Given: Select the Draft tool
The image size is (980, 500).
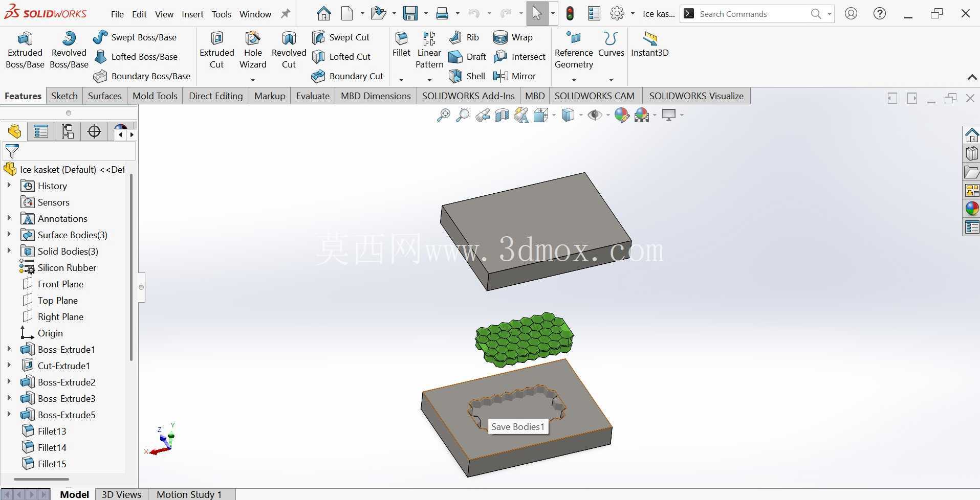Looking at the screenshot, I should coord(467,57).
